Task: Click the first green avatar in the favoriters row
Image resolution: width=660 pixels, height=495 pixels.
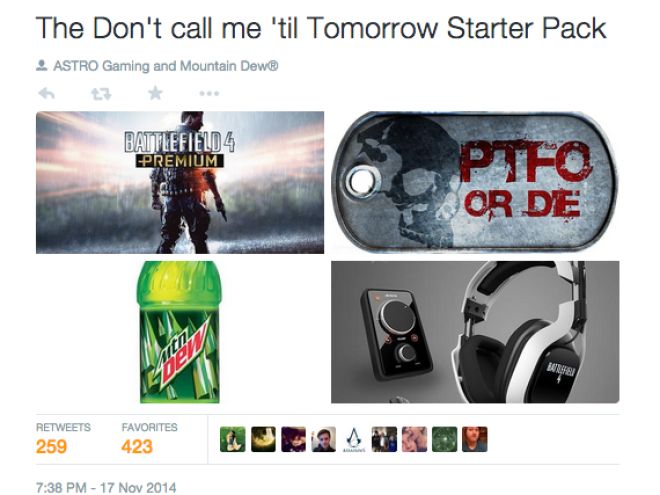Action: tap(232, 439)
